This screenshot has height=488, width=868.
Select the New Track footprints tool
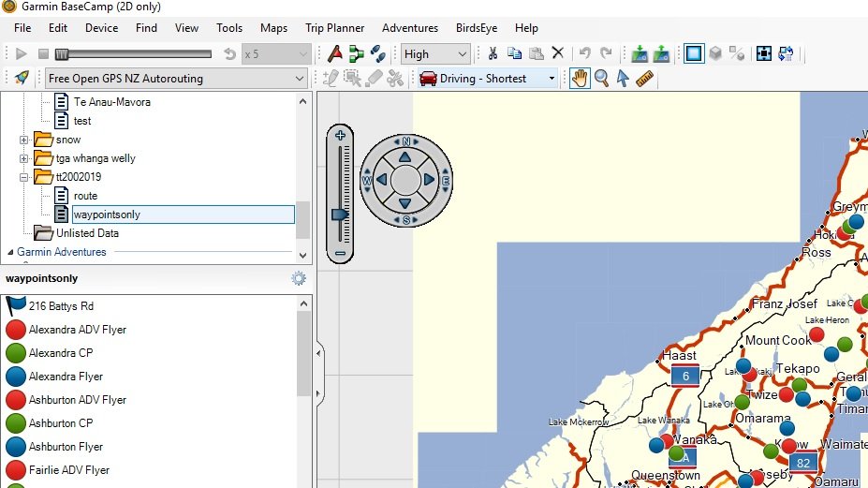pyautogui.click(x=378, y=53)
